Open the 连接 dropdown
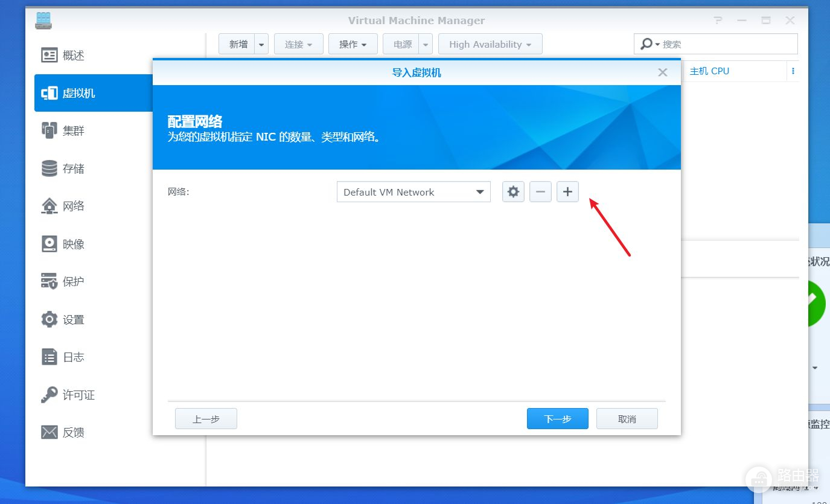 (299, 44)
